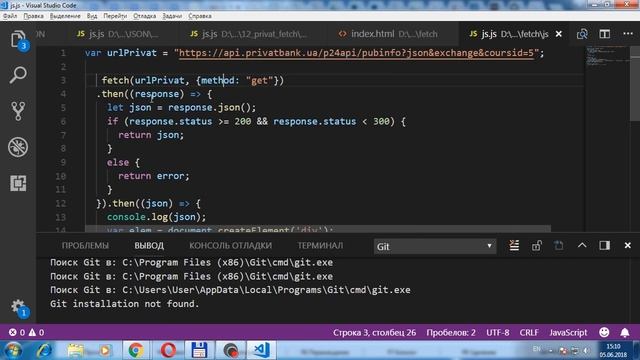Open the Git output channel dropdown

tap(435, 246)
